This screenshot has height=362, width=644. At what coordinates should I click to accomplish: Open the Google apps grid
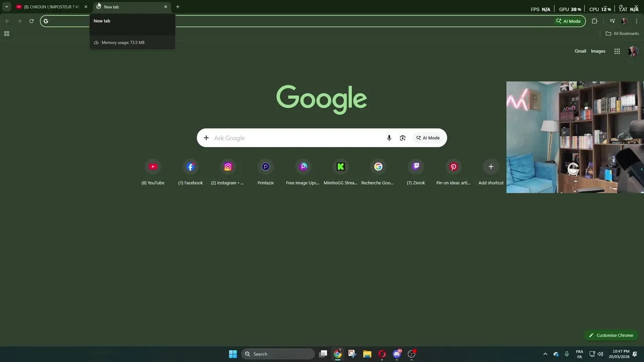point(617,51)
